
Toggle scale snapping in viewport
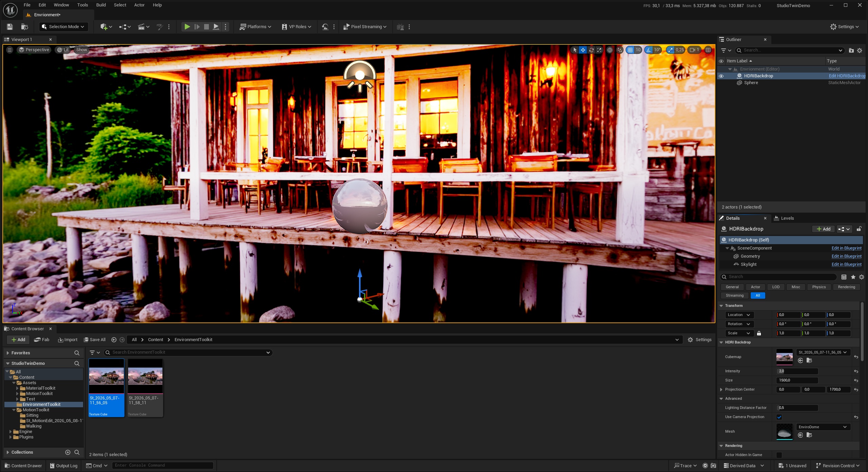670,50
